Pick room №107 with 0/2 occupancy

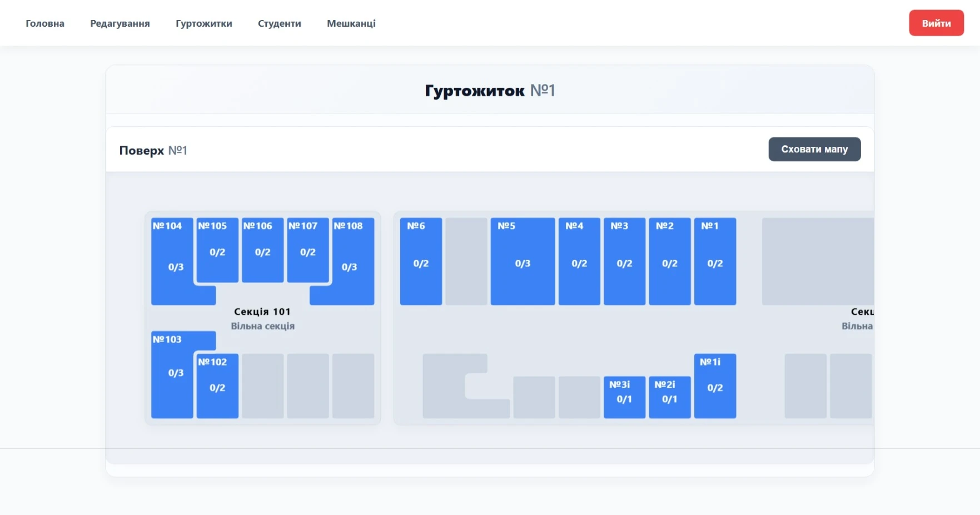click(308, 250)
